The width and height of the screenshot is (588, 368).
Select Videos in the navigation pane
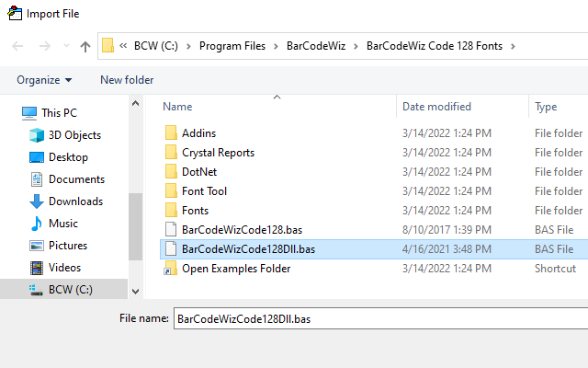(64, 268)
